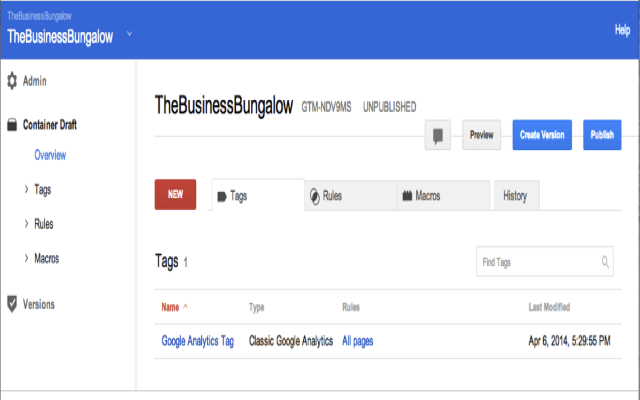Image resolution: width=640 pixels, height=400 pixels.
Task: Select the Tags tab
Action: click(x=257, y=196)
